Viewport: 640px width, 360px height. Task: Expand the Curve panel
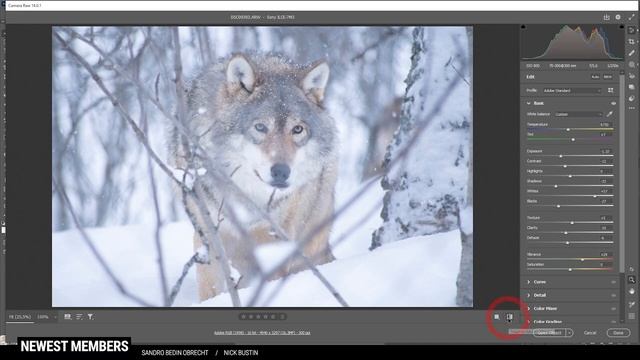pos(529,282)
